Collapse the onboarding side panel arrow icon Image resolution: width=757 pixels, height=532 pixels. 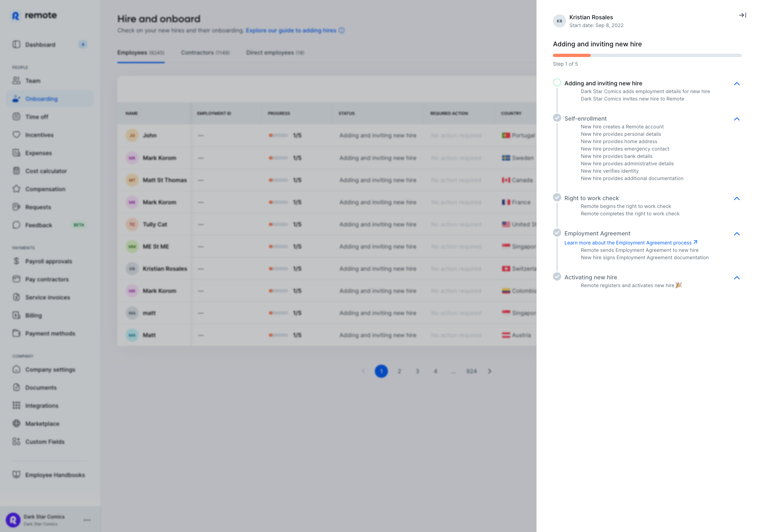coord(742,16)
